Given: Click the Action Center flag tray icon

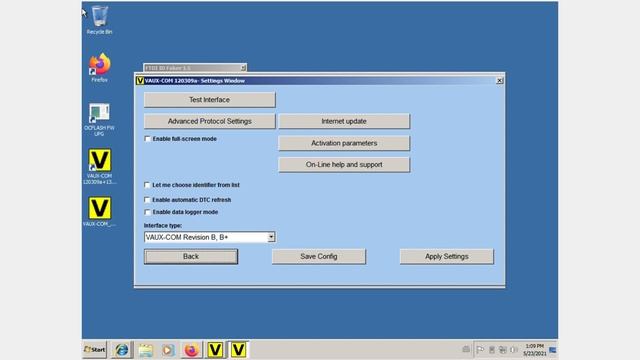Looking at the screenshot, I should [480, 350].
